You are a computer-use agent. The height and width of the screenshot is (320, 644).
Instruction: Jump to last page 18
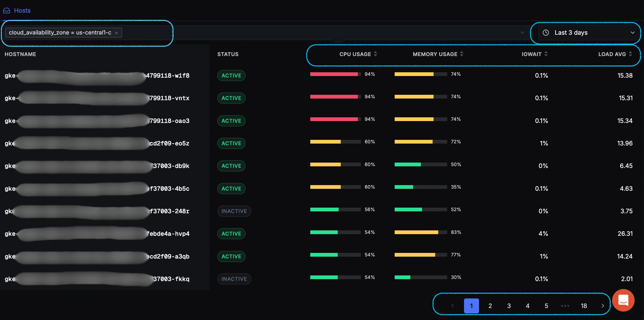(584, 305)
